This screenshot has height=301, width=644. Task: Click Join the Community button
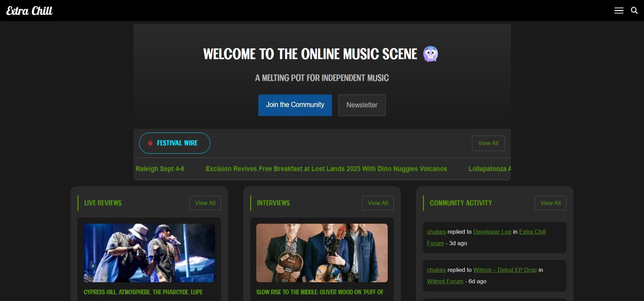(x=295, y=105)
